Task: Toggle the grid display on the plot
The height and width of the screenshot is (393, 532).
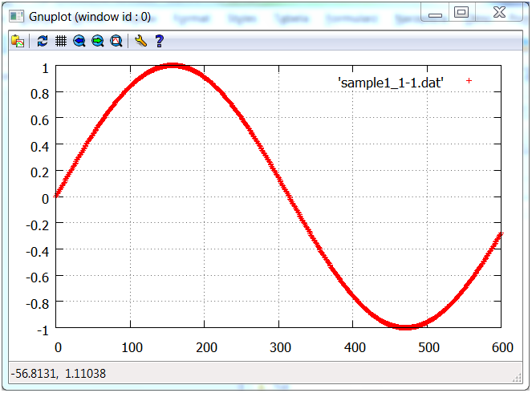Action: 60,41
